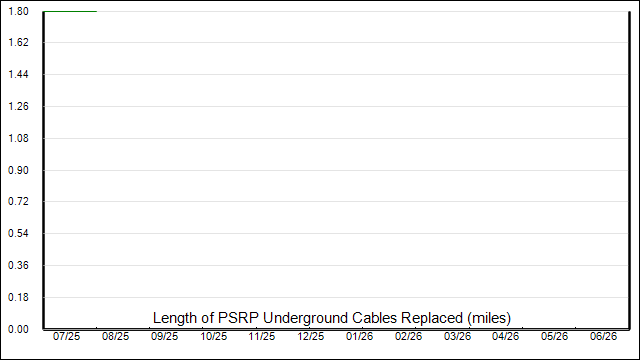This screenshot has height=360, width=640.
Task: Select the 0.36 y-axis value
Action: (18, 265)
